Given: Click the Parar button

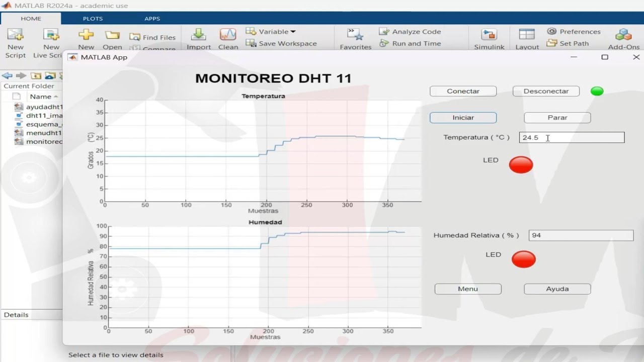Looking at the screenshot, I should click(557, 117).
